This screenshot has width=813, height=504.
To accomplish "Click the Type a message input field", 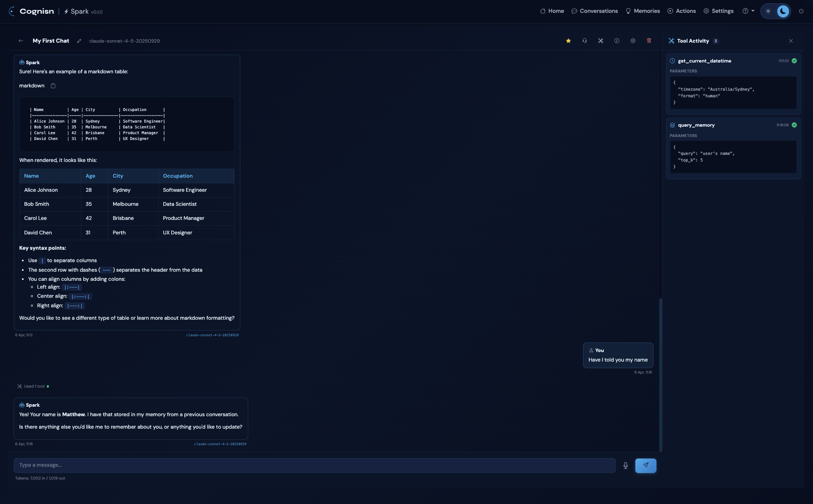I will click(x=314, y=465).
